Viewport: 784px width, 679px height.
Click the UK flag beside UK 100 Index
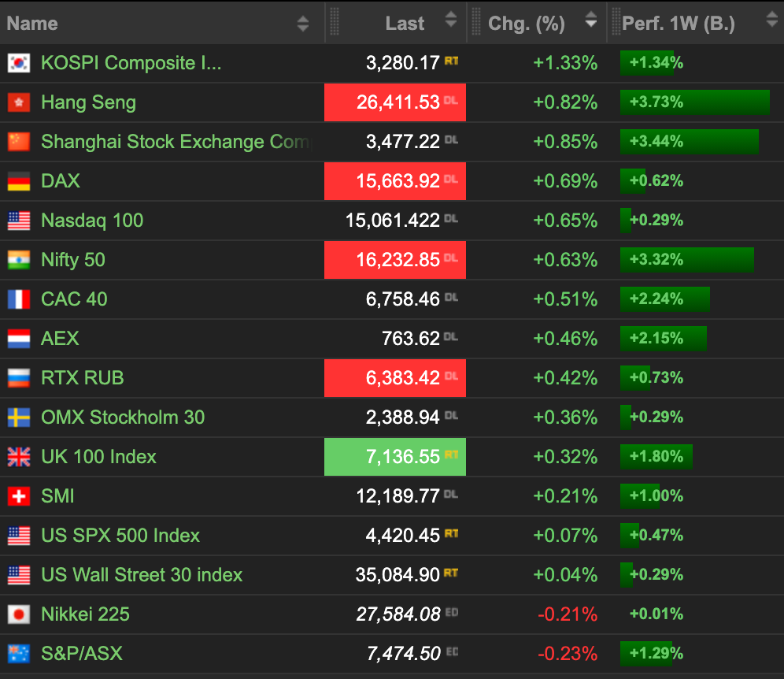coord(19,457)
